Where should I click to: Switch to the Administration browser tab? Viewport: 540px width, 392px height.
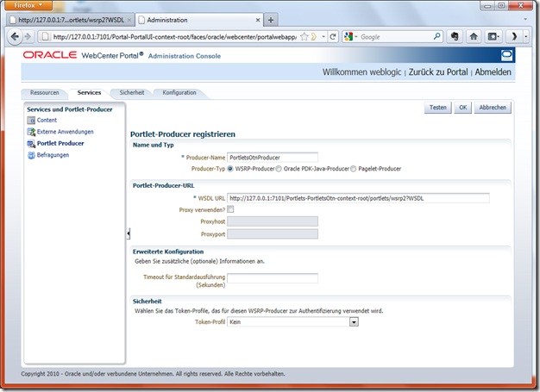point(198,21)
